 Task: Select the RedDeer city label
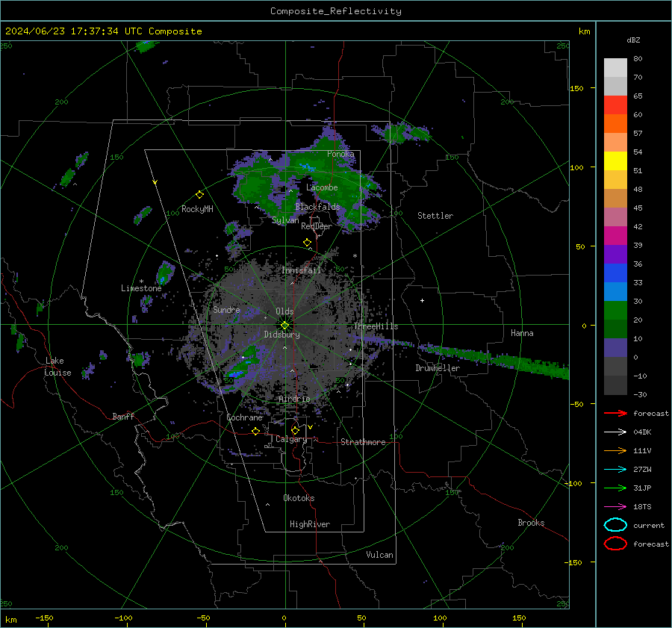317,226
